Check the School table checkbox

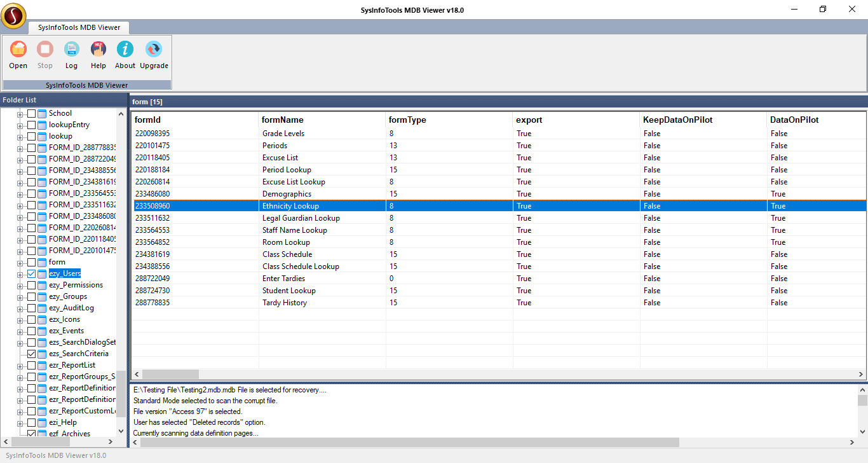[x=31, y=113]
